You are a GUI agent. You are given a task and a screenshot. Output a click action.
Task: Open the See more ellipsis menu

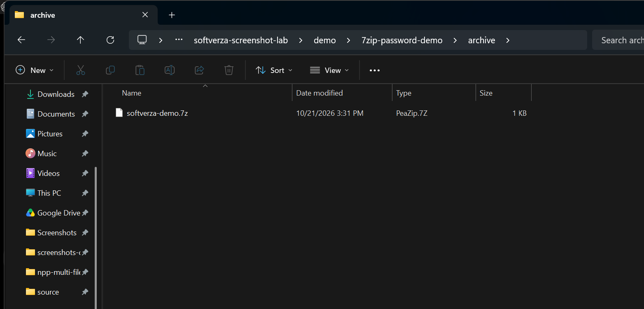[375, 70]
